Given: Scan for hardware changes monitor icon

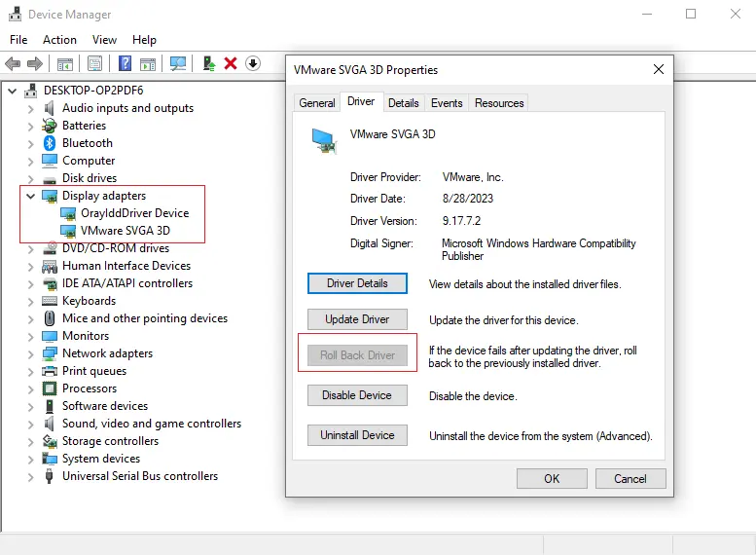Looking at the screenshot, I should (x=178, y=63).
